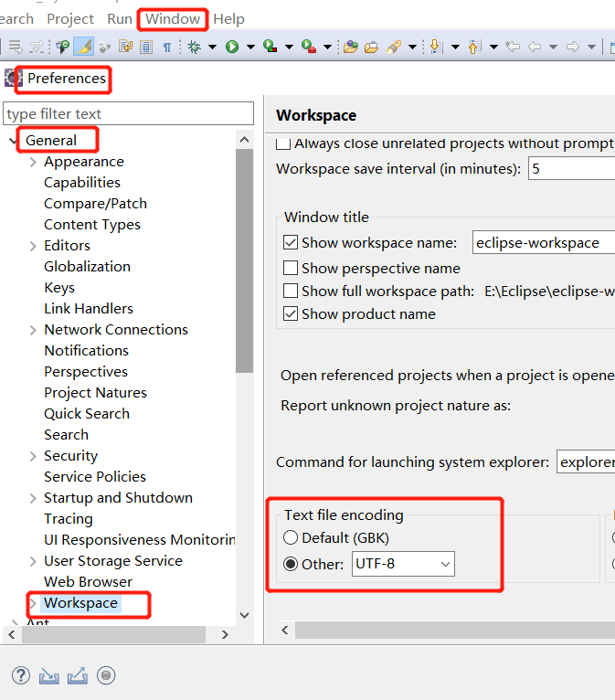Select Perspectives preference page
615x700 pixels.
[86, 371]
